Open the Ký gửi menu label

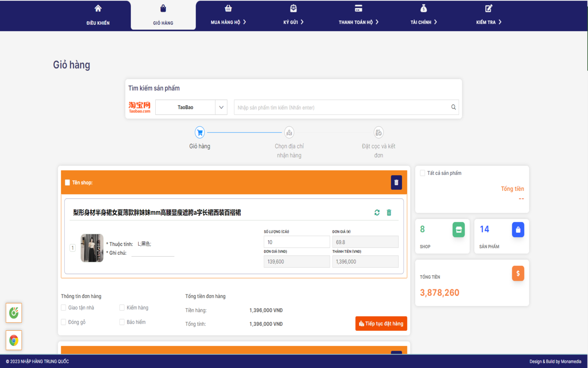click(290, 22)
